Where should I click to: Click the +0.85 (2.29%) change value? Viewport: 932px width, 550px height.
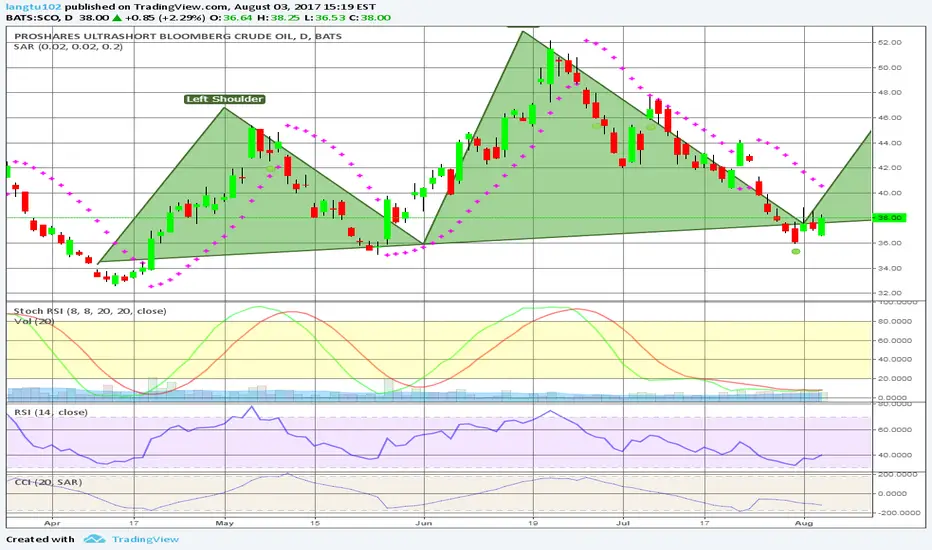coord(165,18)
